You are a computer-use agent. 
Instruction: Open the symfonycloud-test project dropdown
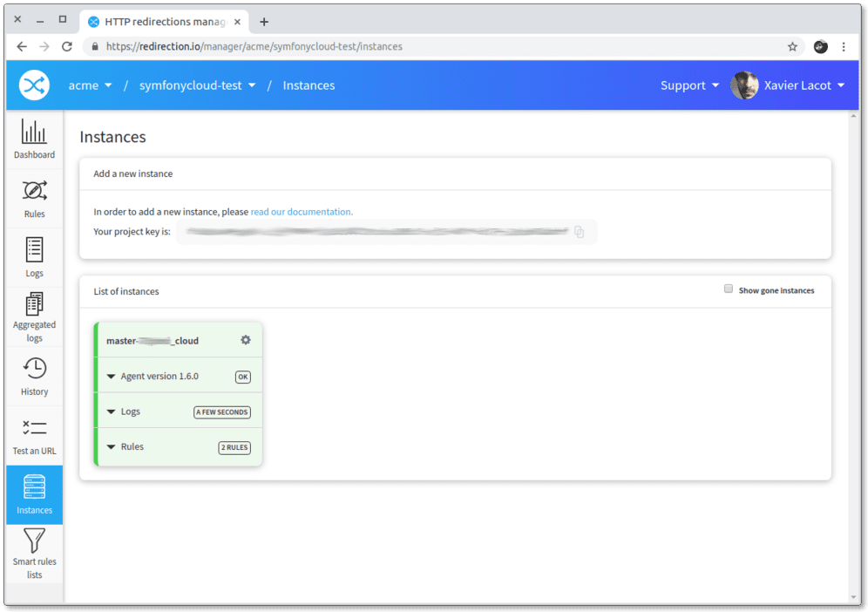(x=197, y=85)
